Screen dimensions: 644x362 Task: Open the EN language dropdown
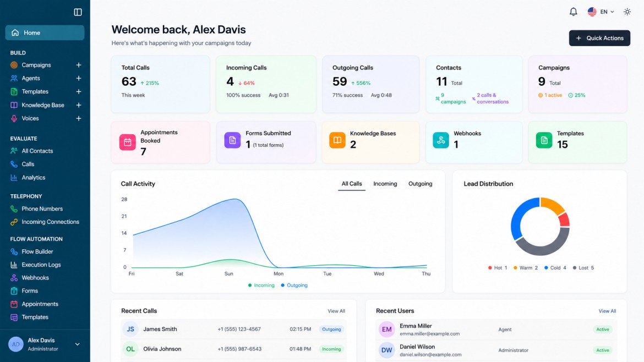[607, 12]
